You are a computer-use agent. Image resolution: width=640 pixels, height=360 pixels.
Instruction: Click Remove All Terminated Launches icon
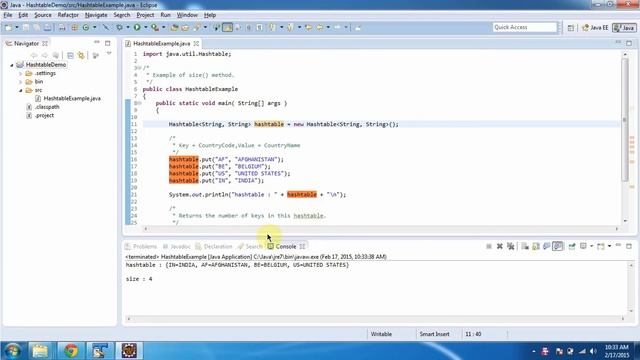[510, 246]
